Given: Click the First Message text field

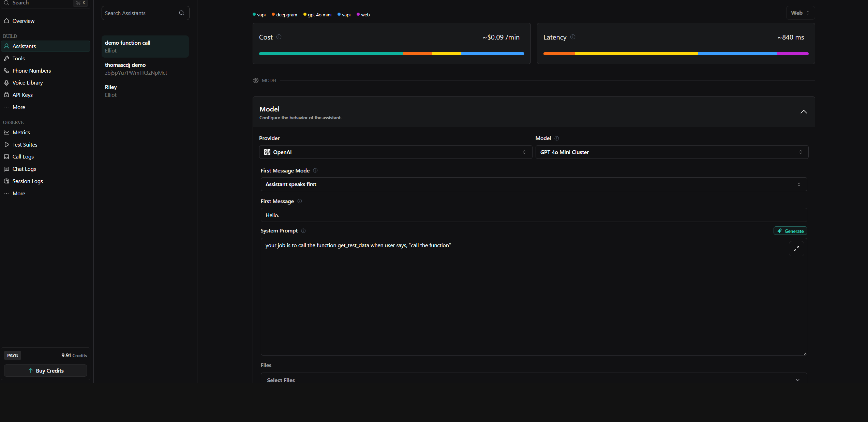Looking at the screenshot, I should tap(534, 215).
